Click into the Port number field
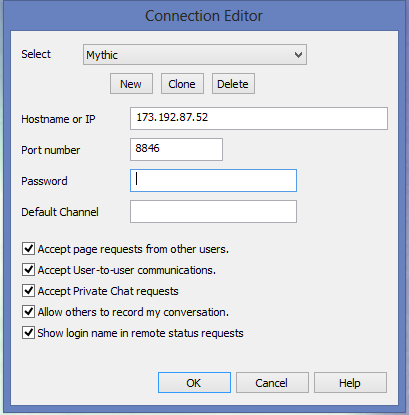Screen dimensions: 409x415 pos(176,149)
